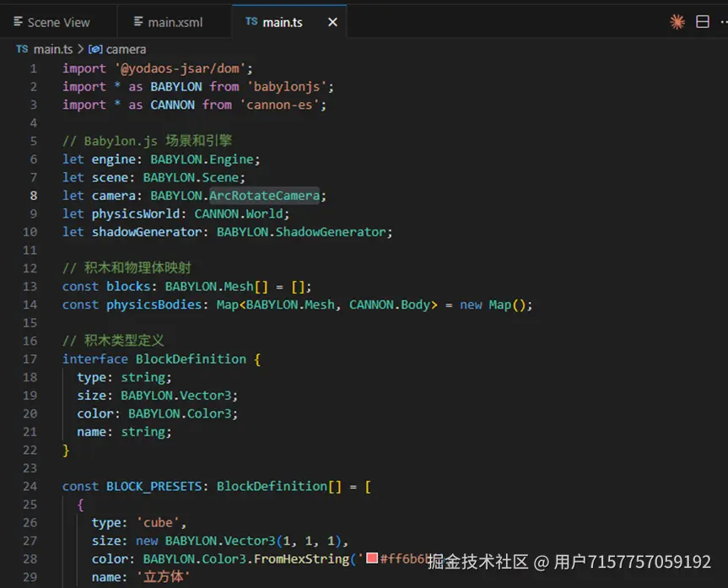
Task: Click the Babylon.js 场景和引擎 comment
Action: (147, 141)
